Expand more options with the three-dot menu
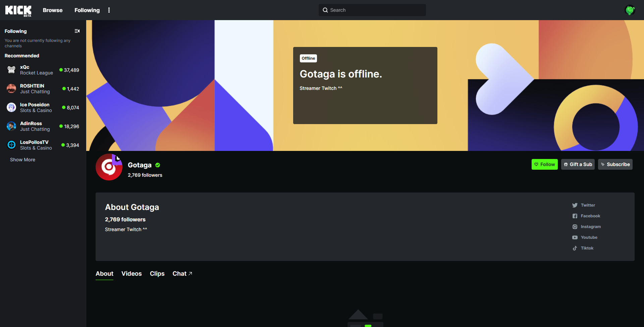 point(109,10)
